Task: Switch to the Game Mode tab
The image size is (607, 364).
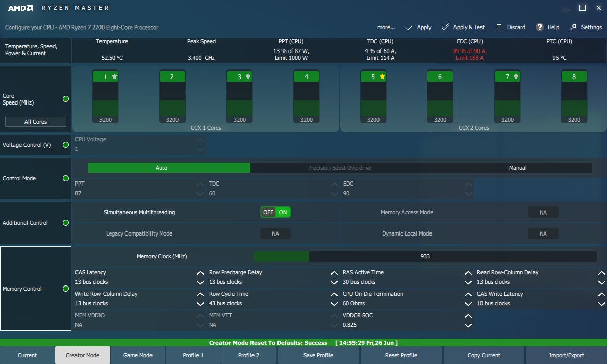Action: pos(138,355)
